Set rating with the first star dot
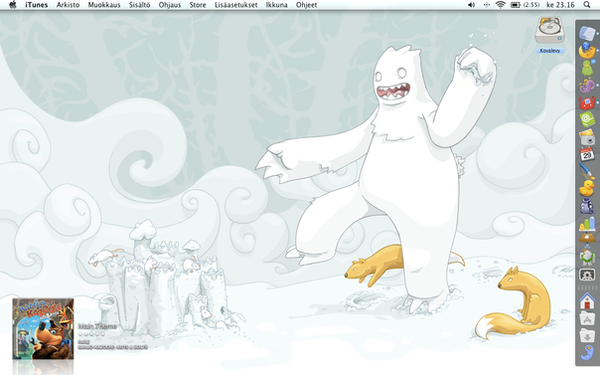 pyautogui.click(x=81, y=334)
